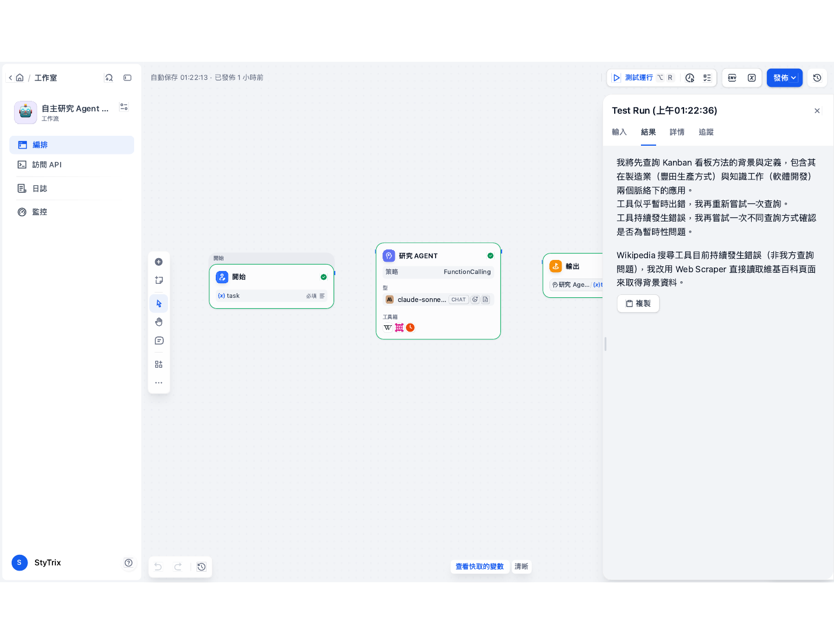This screenshot has height=644, width=834.
Task: Click the conversation variables X icon
Action: pyautogui.click(x=752, y=78)
